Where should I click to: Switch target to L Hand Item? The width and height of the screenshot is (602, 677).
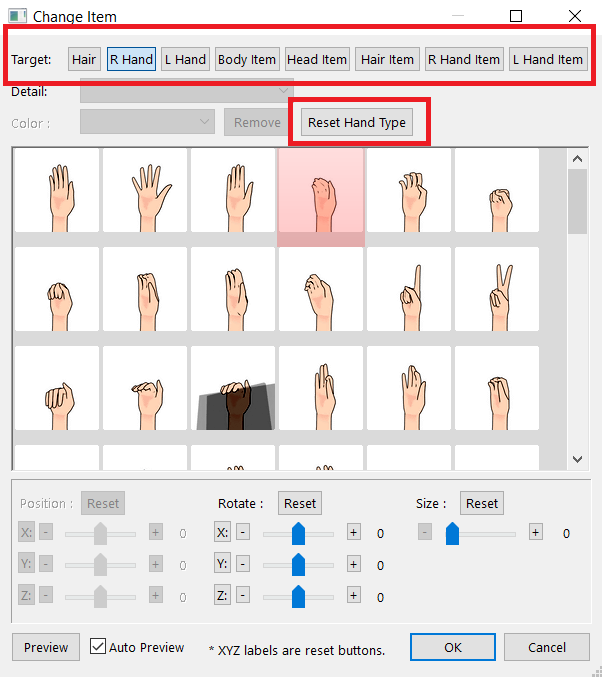coord(548,59)
